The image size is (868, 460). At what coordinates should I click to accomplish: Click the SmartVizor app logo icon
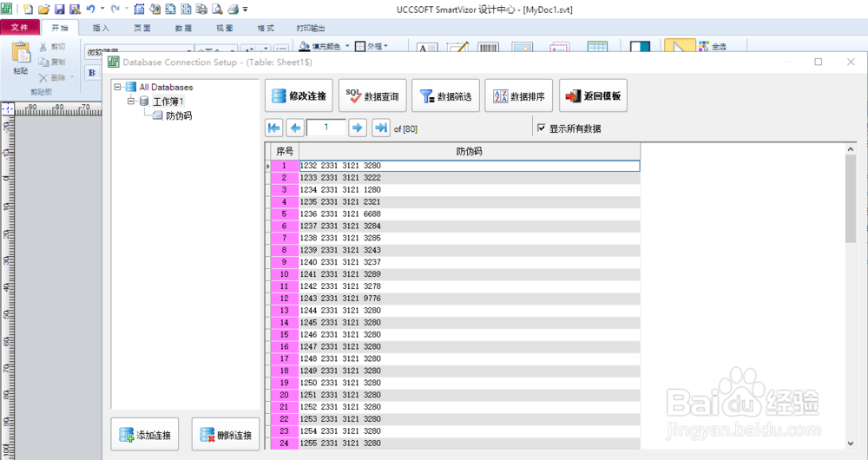[7, 10]
